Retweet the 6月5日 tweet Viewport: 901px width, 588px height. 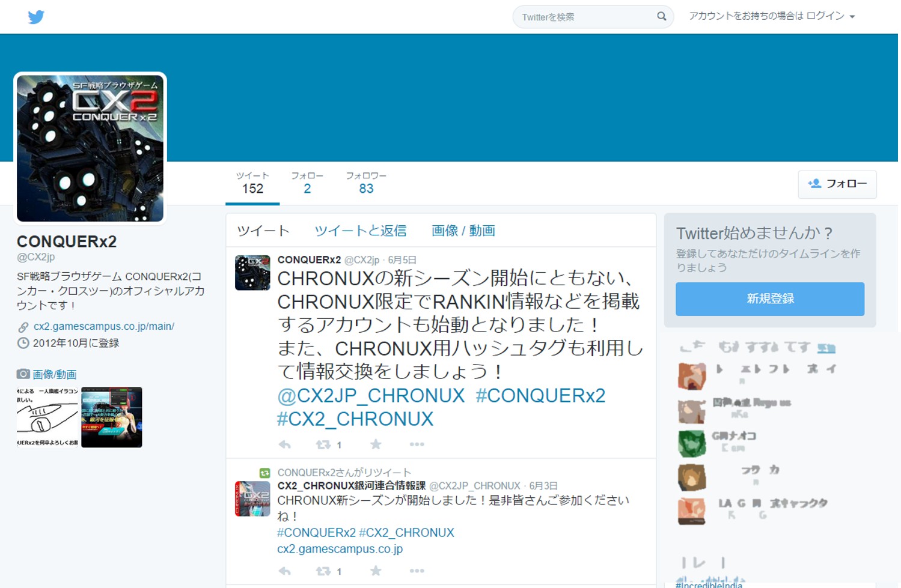[324, 444]
